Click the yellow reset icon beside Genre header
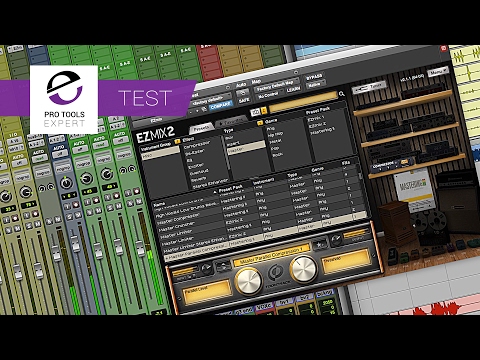 point(260,123)
